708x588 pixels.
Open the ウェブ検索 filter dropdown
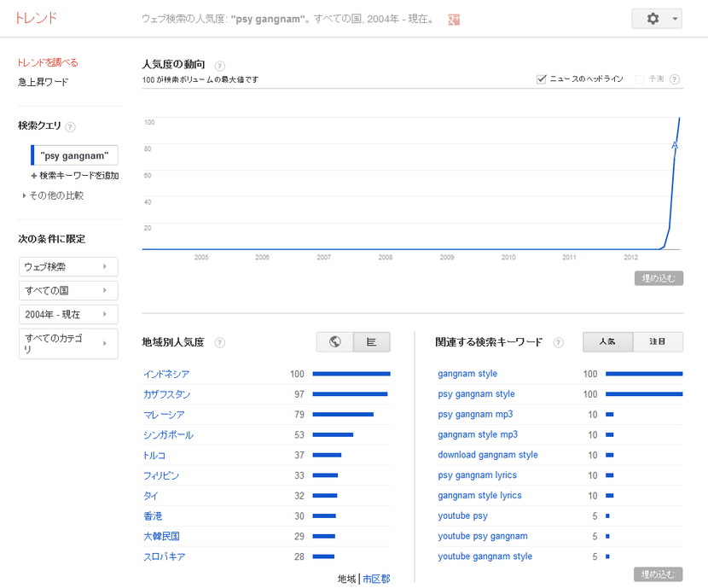(x=68, y=266)
